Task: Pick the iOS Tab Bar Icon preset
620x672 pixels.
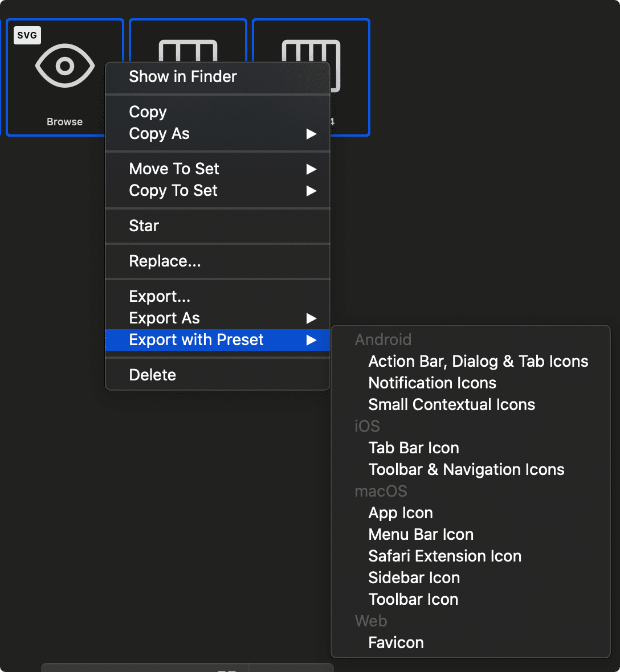Action: pyautogui.click(x=414, y=448)
